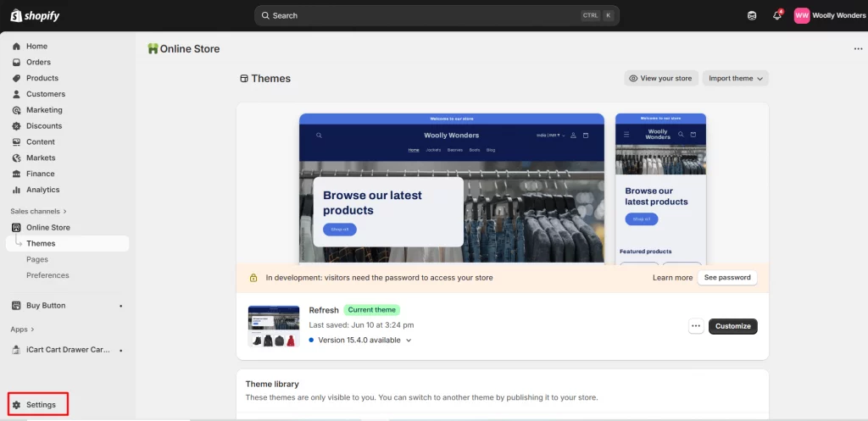Expand the Import theme dropdown
The width and height of the screenshot is (868, 421).
point(736,79)
